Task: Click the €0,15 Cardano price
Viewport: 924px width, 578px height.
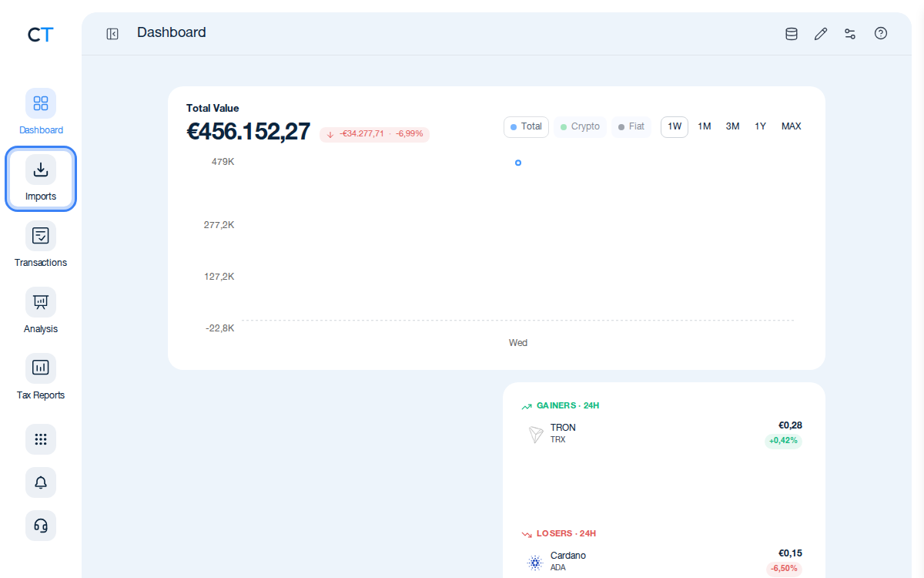Action: coord(790,553)
